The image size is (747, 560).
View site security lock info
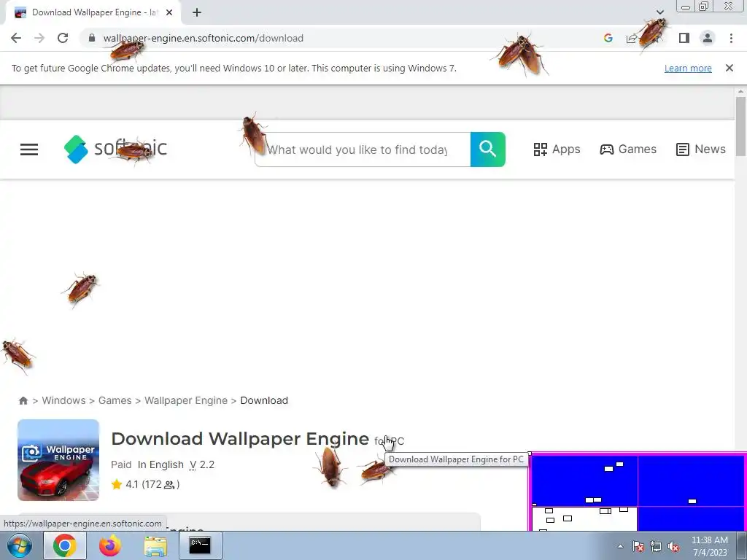[92, 38]
